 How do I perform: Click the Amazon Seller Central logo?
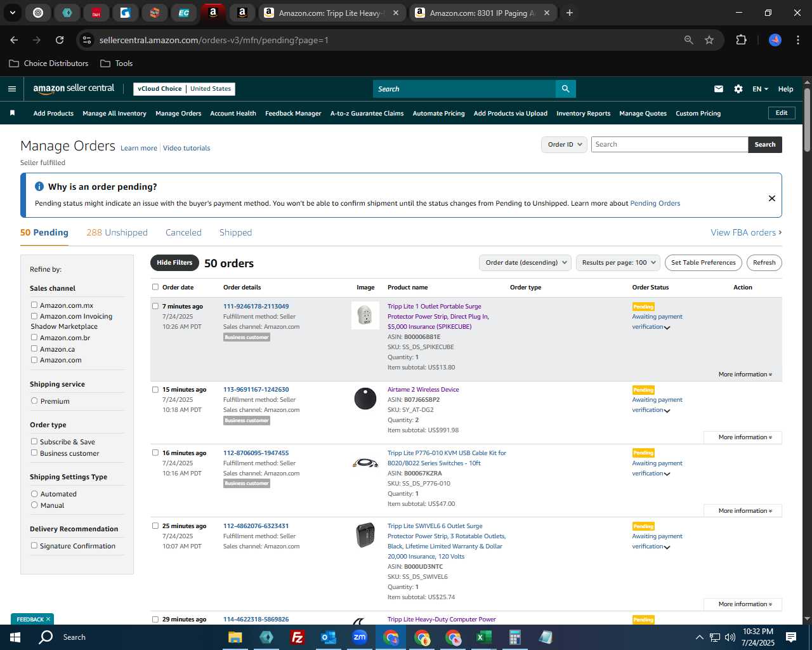[74, 89]
